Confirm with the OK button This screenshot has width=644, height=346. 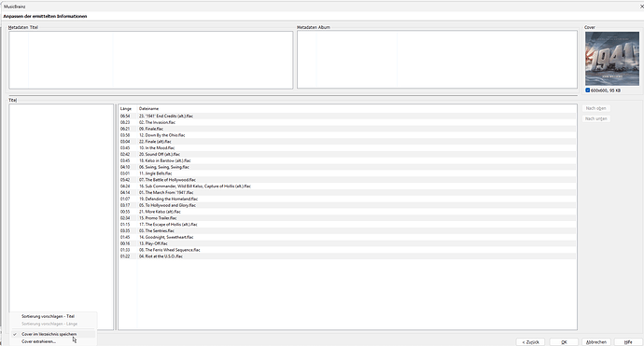click(x=564, y=342)
